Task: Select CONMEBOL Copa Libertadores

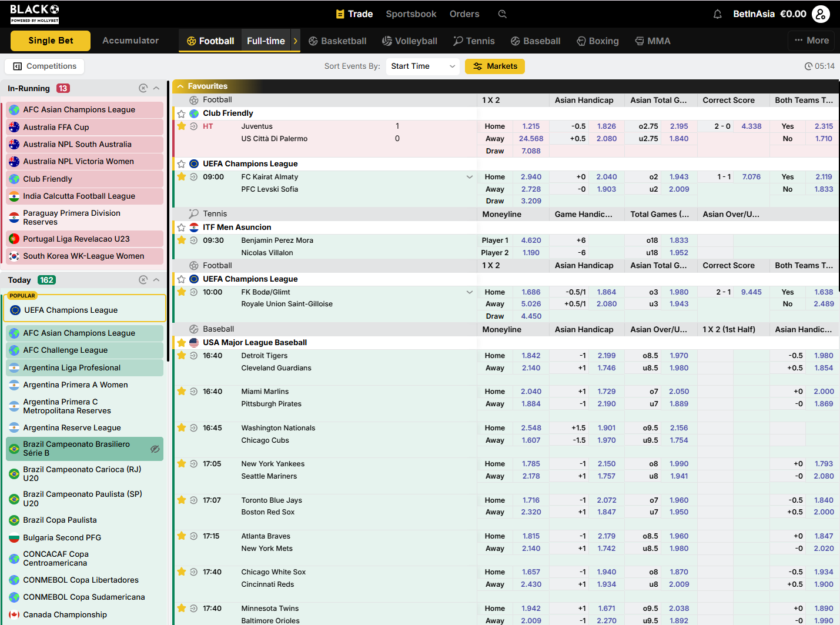Action: coord(85,580)
